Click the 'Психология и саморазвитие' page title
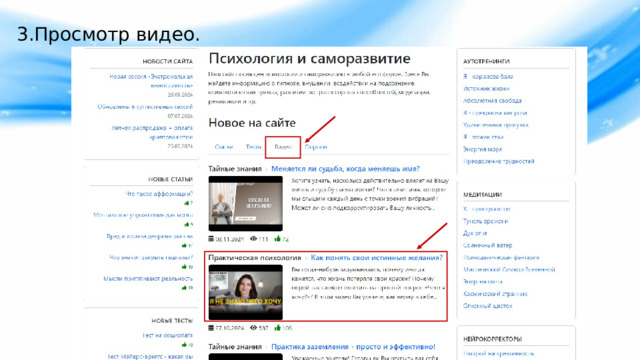 click(x=309, y=58)
